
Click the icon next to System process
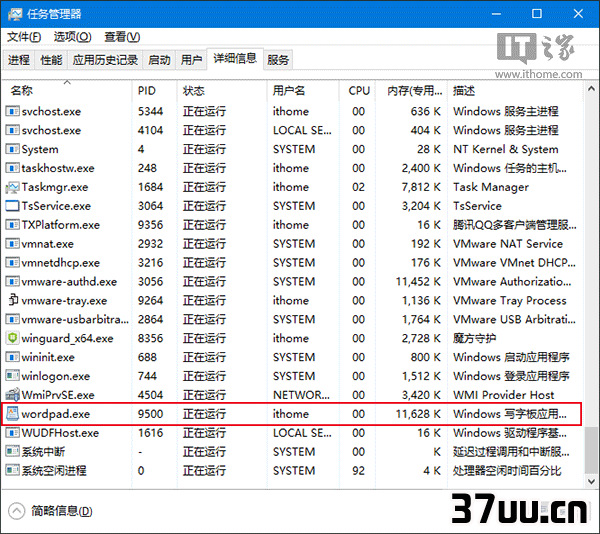(x=12, y=149)
